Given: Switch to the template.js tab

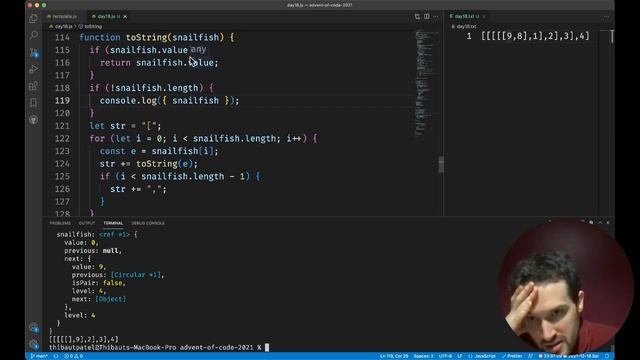Looking at the screenshot, I should 62,16.
